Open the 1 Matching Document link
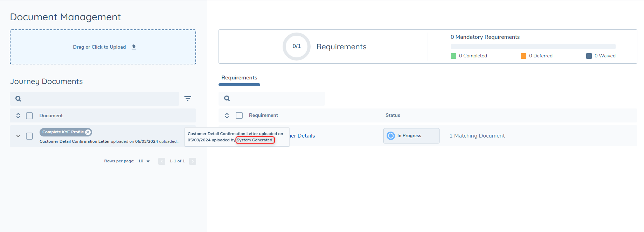 click(477, 136)
